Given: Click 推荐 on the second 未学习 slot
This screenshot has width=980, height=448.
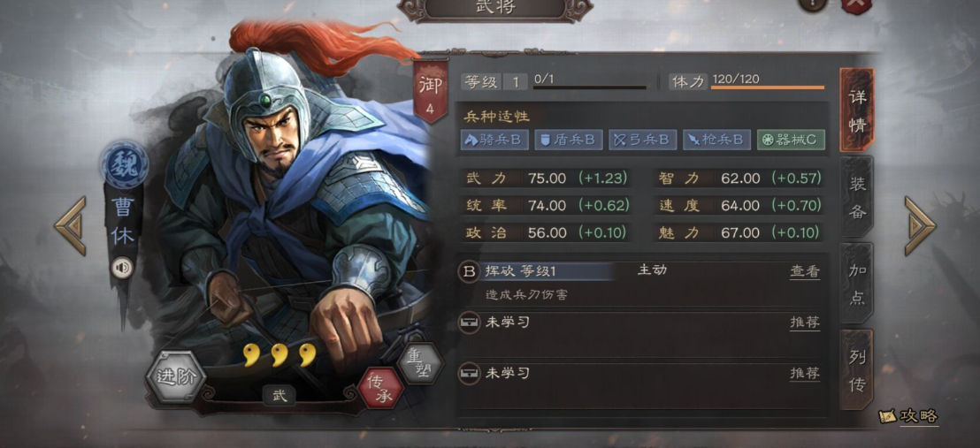Looking at the screenshot, I should (804, 374).
